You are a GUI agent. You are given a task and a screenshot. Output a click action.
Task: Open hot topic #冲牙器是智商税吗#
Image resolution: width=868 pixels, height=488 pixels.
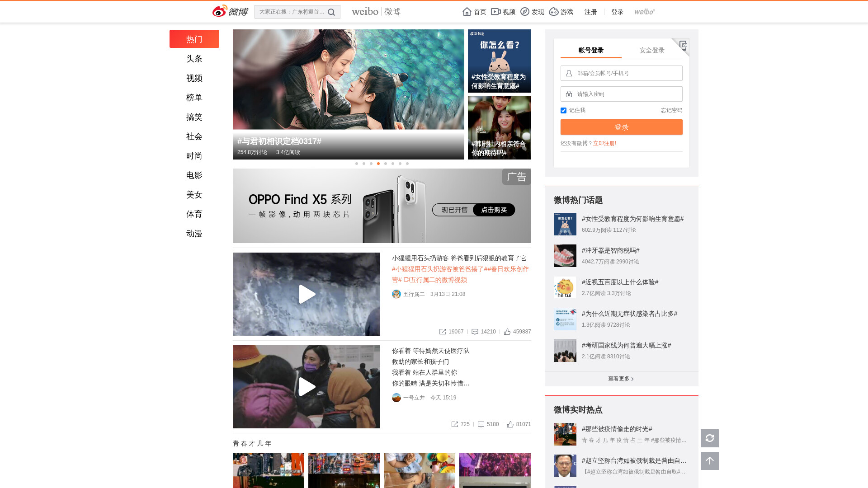[610, 250]
